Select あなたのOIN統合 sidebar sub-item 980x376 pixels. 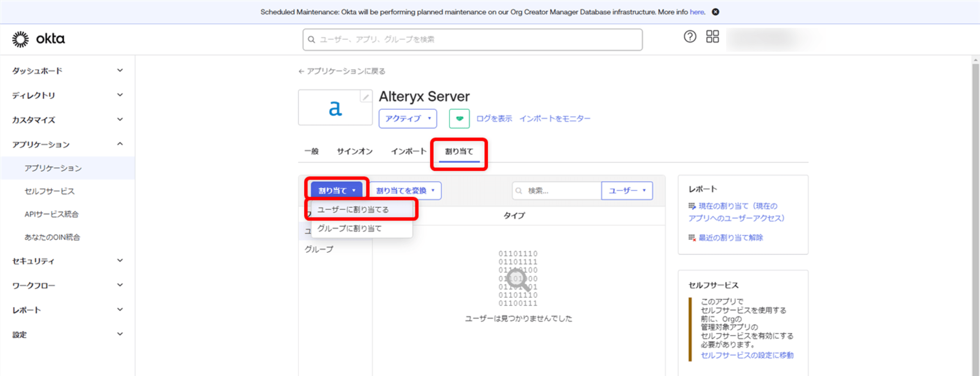click(68, 237)
